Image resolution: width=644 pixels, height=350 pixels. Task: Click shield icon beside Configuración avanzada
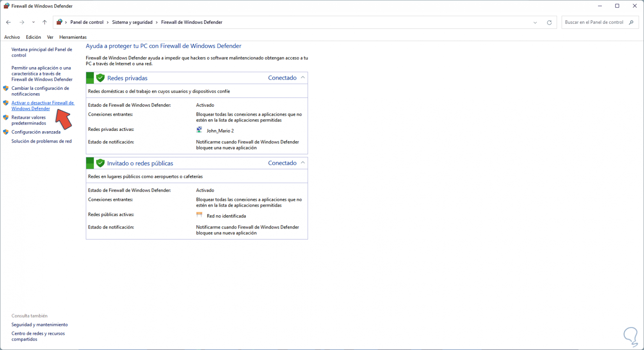pos(6,132)
